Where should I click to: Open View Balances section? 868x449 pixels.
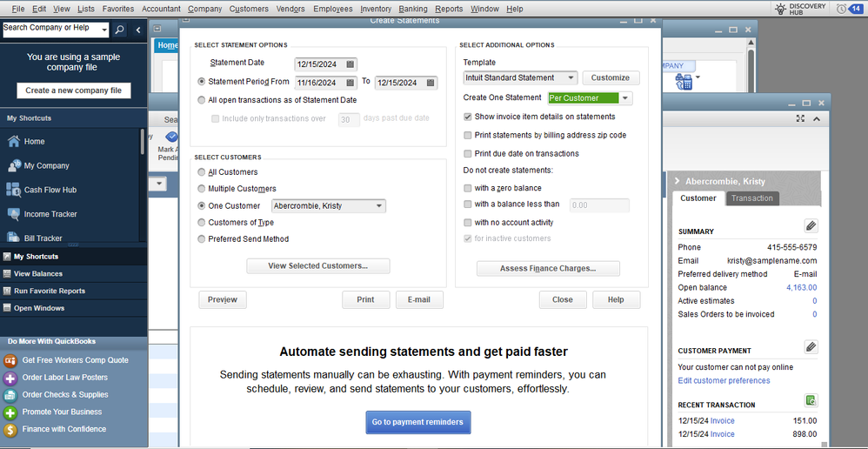click(73, 273)
